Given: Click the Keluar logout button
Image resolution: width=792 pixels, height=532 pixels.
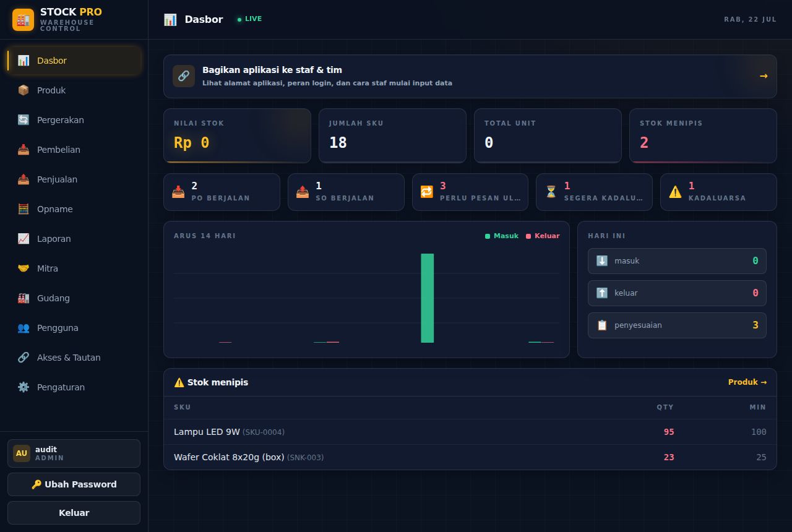Looking at the screenshot, I should pyautogui.click(x=74, y=513).
